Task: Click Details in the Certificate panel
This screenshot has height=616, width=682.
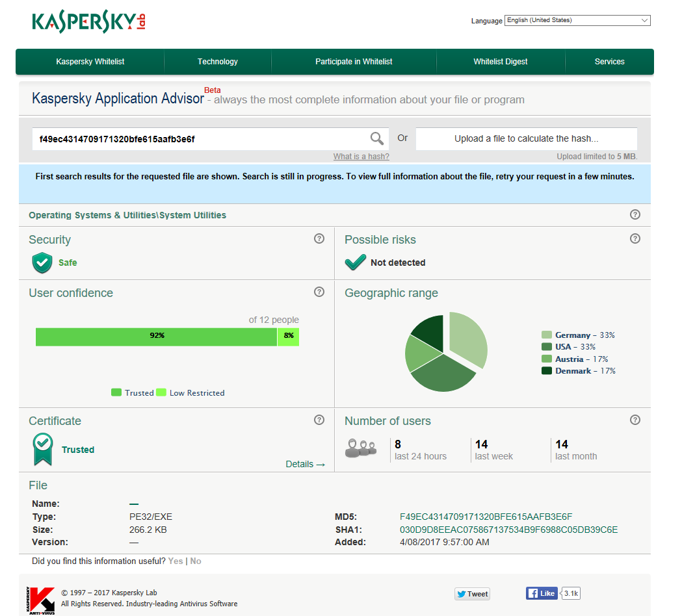Action: (x=304, y=464)
